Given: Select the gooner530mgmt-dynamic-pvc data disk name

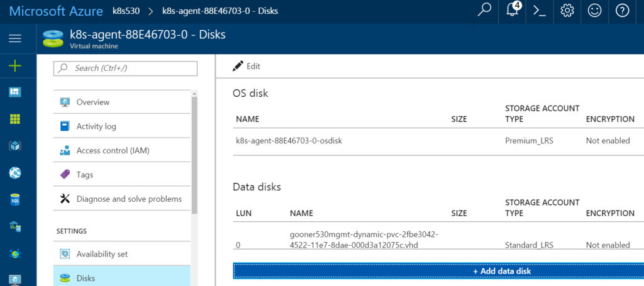Looking at the screenshot, I should (x=364, y=239).
